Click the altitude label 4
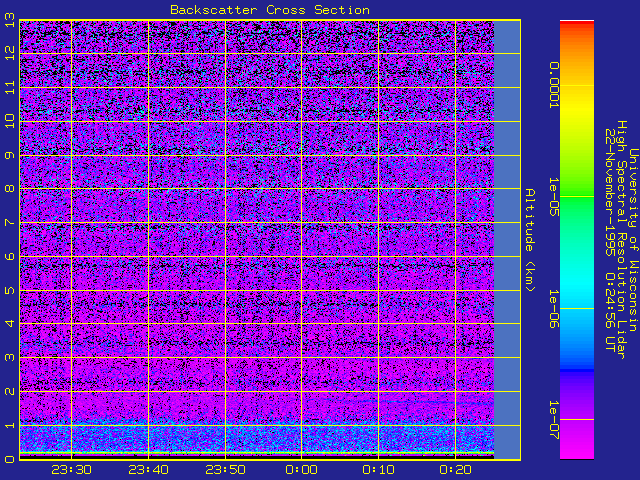Viewport: 640px width, 480px height. pyautogui.click(x=10, y=324)
